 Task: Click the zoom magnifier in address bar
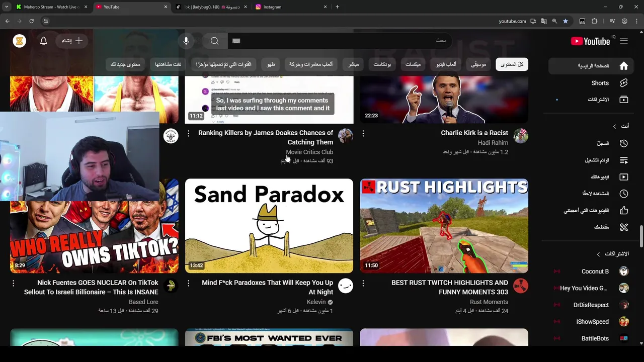tap(554, 21)
